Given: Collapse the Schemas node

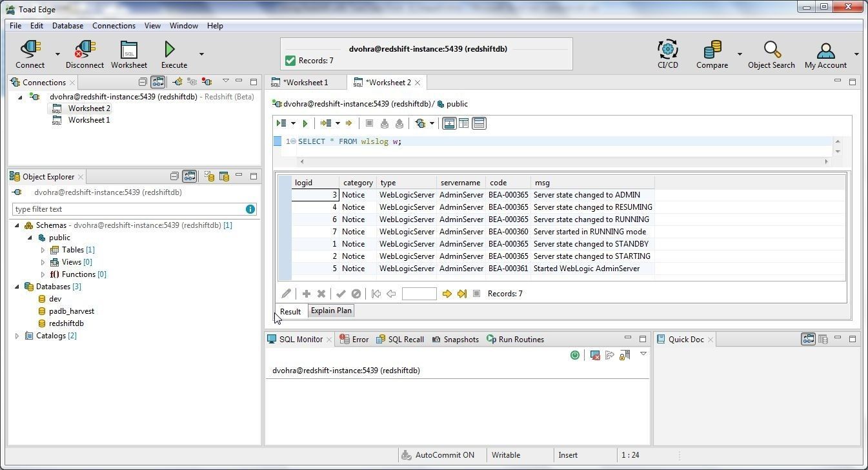Looking at the screenshot, I should coord(17,225).
